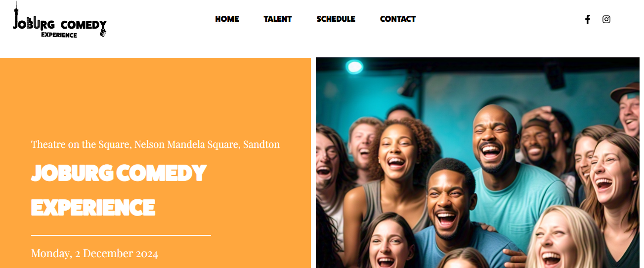644x268 pixels.
Task: Open the Talent page
Action: tap(278, 19)
